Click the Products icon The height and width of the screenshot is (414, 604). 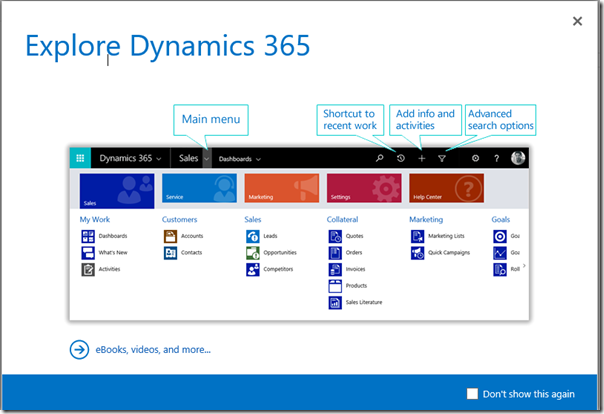(x=335, y=286)
